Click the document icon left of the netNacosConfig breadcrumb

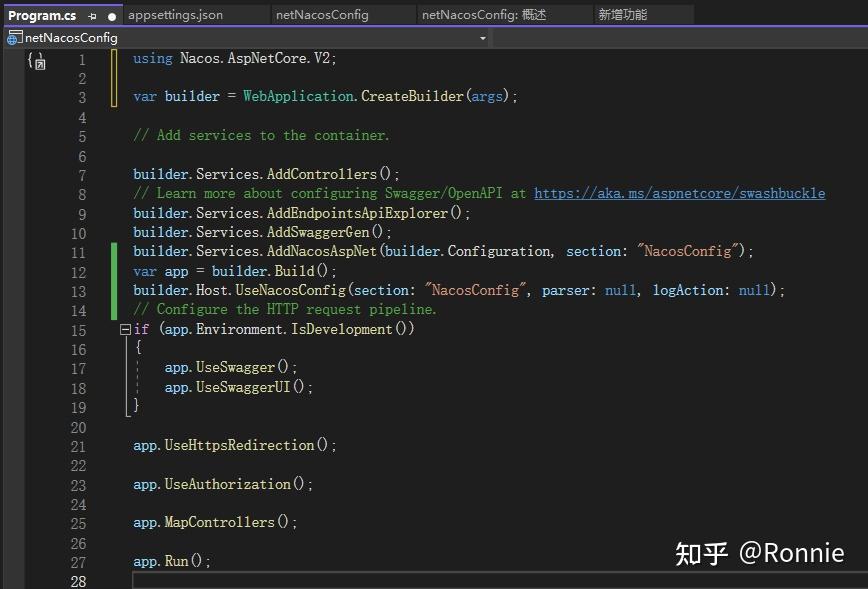(x=18, y=37)
